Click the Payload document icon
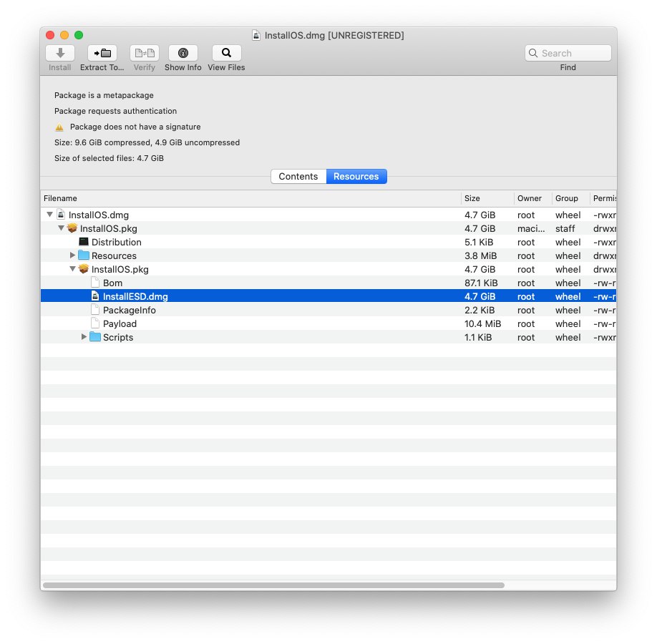657x644 pixels. pos(95,323)
